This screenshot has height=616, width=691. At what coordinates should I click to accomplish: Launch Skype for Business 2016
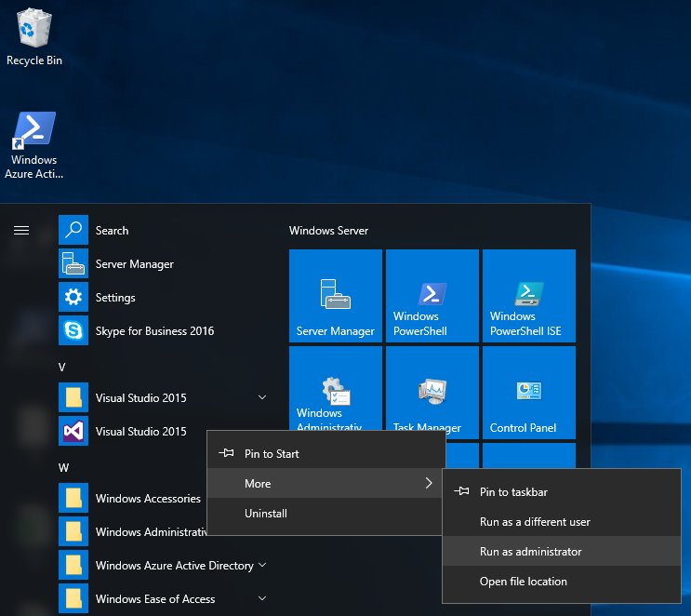point(154,331)
